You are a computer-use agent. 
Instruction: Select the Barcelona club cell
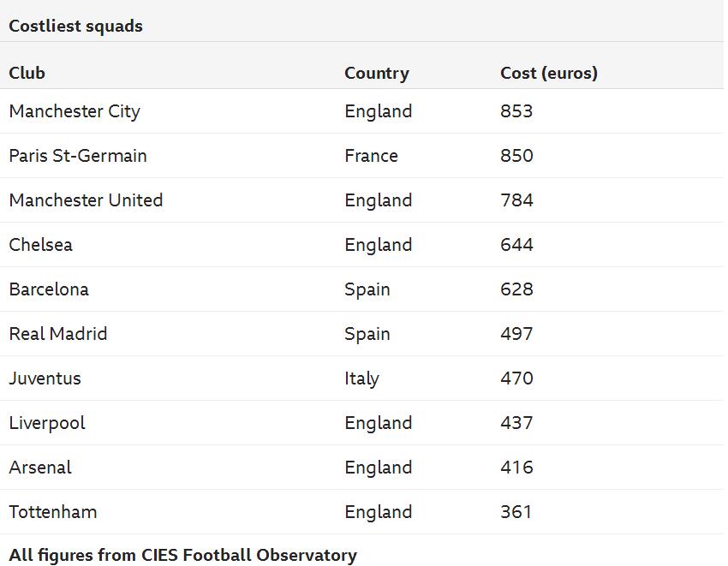pos(49,289)
